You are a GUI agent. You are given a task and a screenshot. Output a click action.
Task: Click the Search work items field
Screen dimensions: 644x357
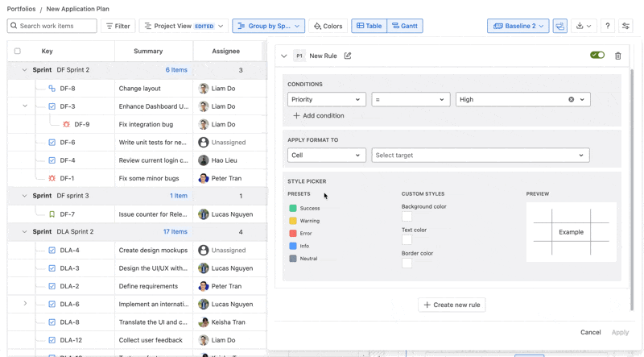point(52,26)
